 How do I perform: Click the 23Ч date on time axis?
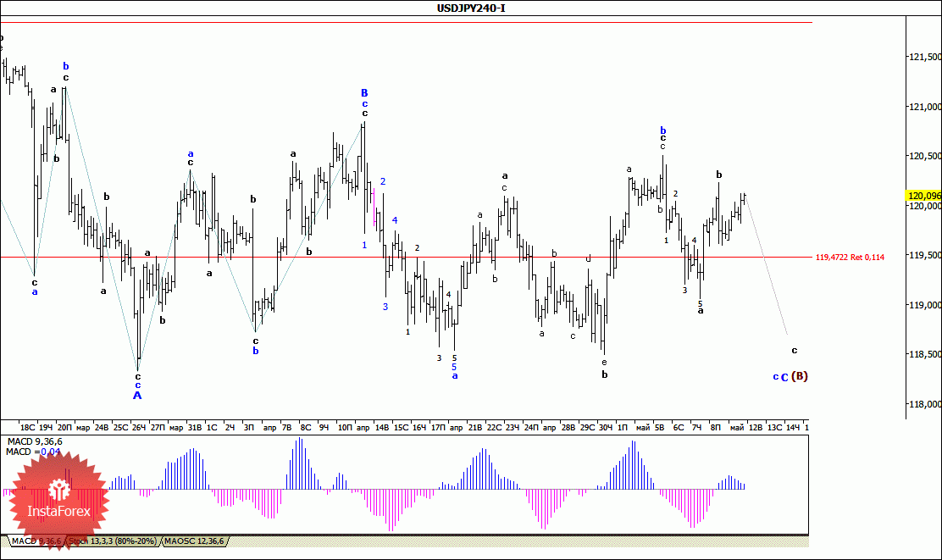click(513, 428)
